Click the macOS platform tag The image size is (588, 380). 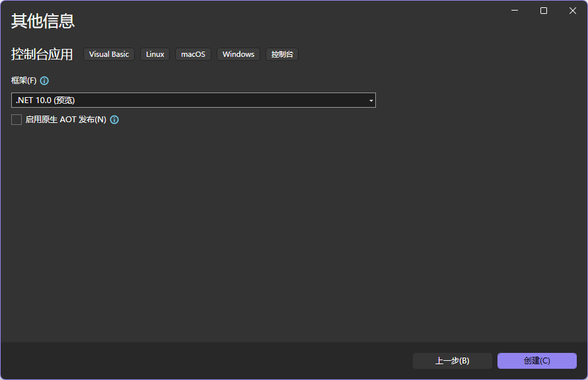pos(193,54)
